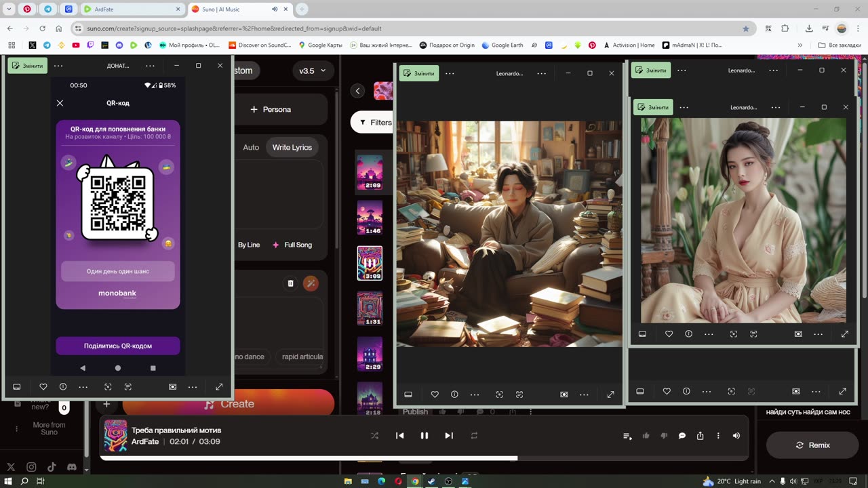Image resolution: width=868 pixels, height=488 pixels.
Task: Enter fullscreen in the woman portrait photo window
Action: pyautogui.click(x=845, y=334)
